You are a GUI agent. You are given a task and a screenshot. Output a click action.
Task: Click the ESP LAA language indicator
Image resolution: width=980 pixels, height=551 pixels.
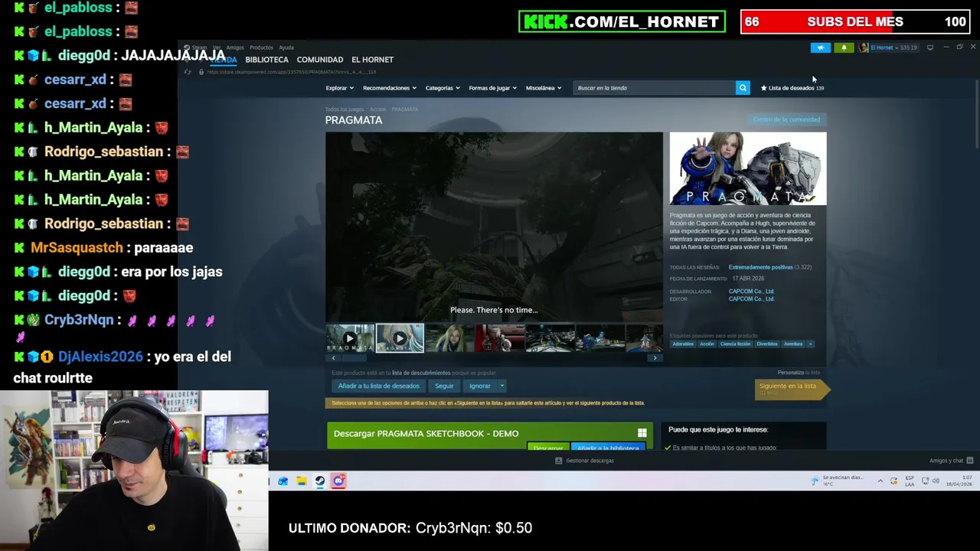coord(910,481)
